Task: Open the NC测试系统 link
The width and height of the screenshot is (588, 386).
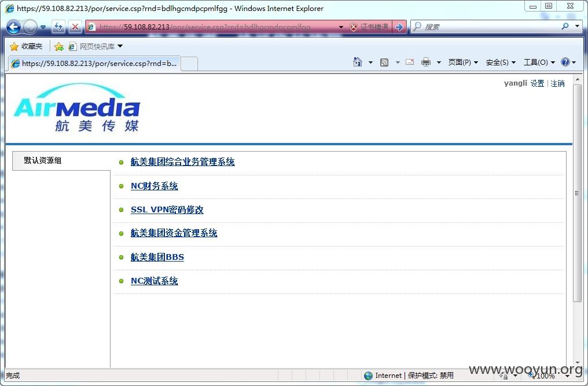Action: tap(154, 281)
